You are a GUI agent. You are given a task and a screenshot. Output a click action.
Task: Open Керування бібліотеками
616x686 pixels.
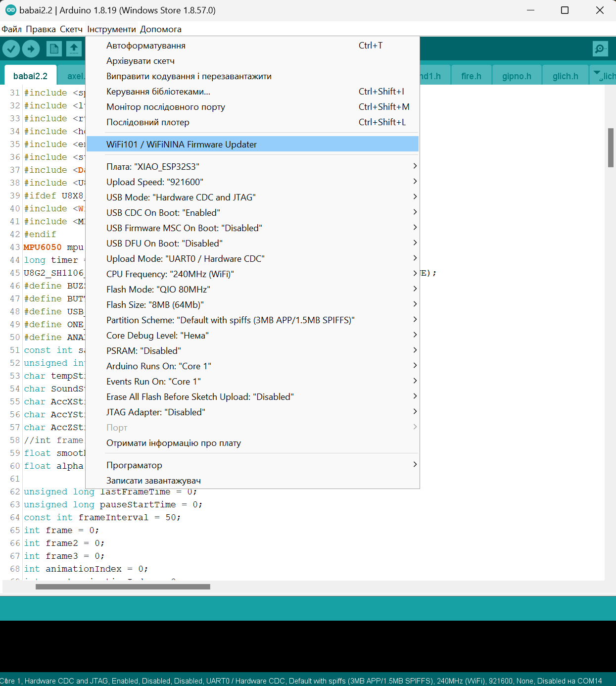pyautogui.click(x=252, y=92)
